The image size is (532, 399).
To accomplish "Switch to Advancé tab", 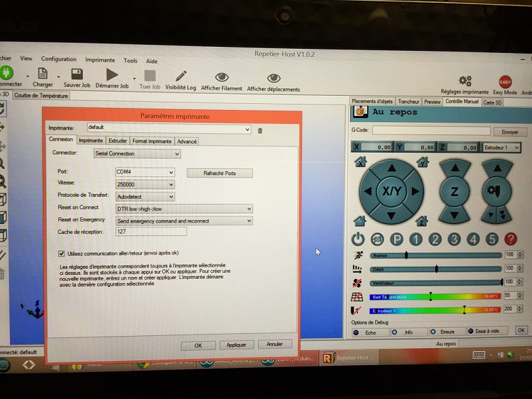I will tap(187, 141).
